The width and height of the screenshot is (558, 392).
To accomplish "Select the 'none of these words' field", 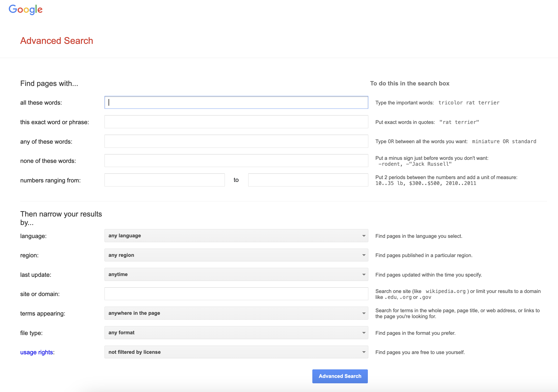I will [236, 161].
